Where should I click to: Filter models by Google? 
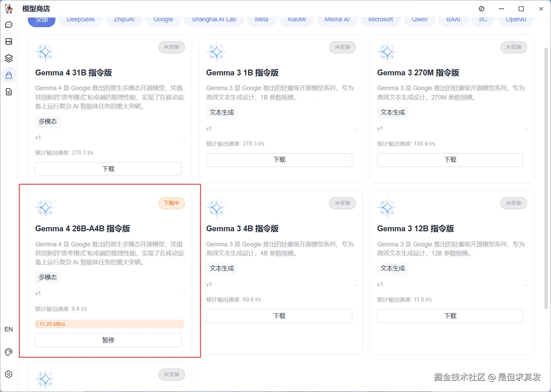163,20
